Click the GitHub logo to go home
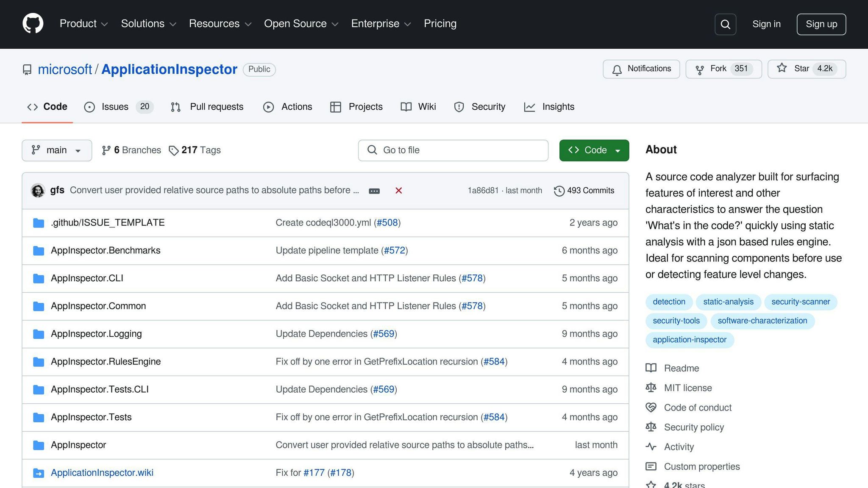The width and height of the screenshot is (868, 488). (33, 24)
